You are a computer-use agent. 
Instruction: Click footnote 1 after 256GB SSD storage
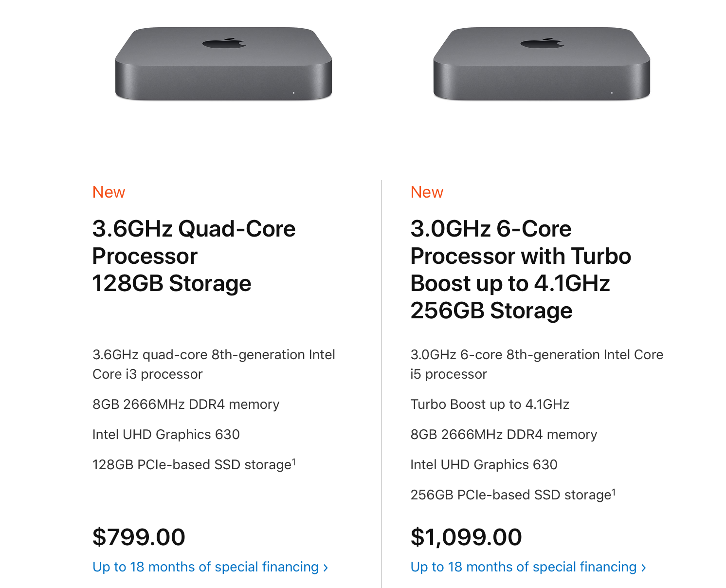point(614,492)
